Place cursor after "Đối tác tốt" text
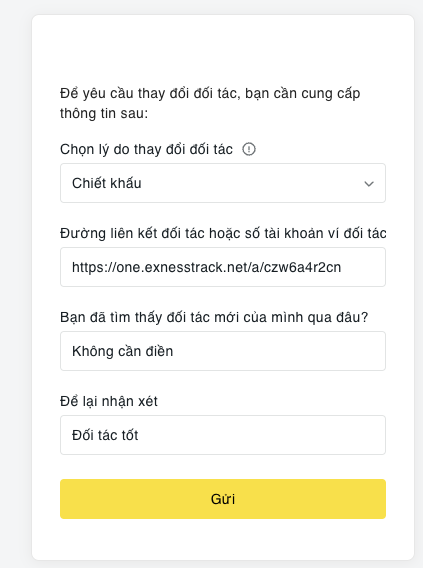Image resolution: width=423 pixels, height=568 pixels. 141,435
